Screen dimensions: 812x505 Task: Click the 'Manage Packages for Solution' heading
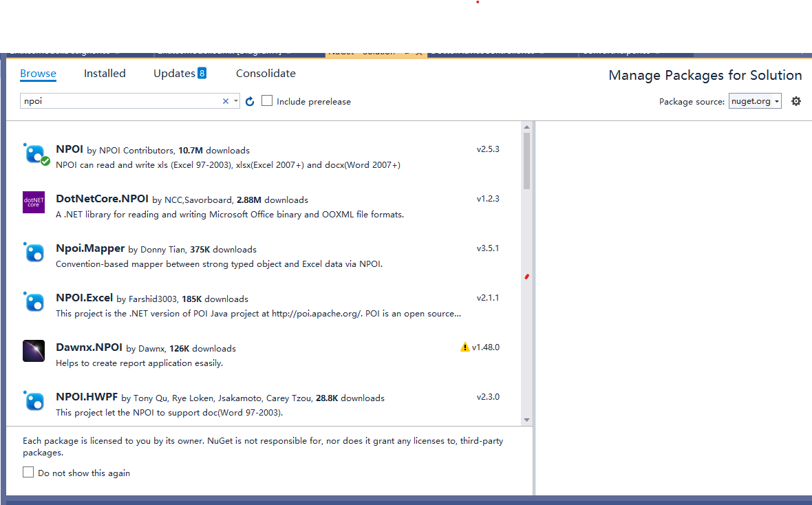point(705,75)
